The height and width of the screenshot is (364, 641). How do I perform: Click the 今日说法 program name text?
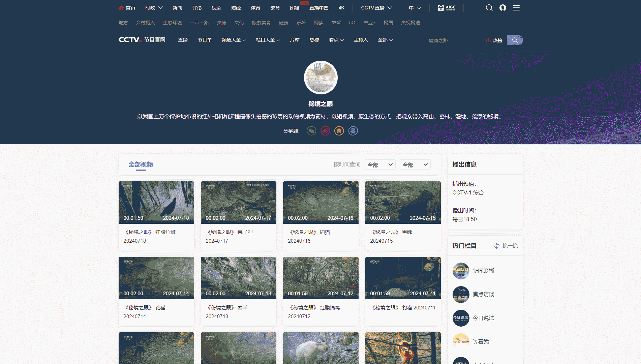coord(483,318)
